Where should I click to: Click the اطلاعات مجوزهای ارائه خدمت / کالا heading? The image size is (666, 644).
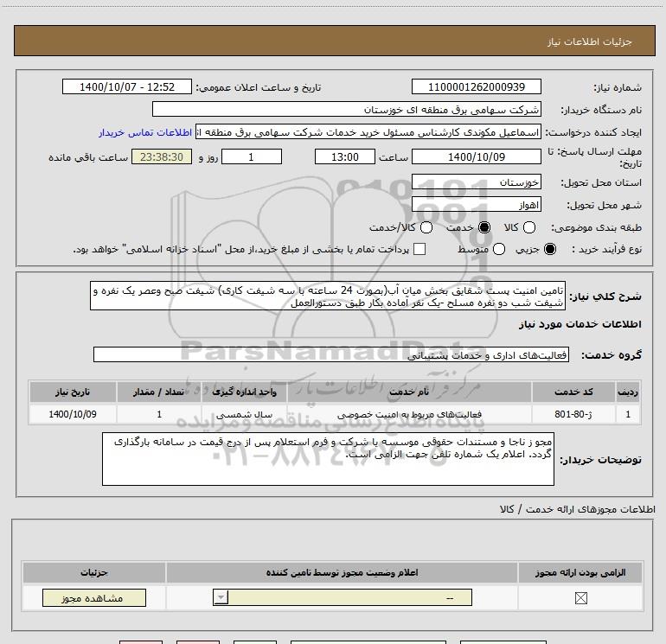point(578,509)
